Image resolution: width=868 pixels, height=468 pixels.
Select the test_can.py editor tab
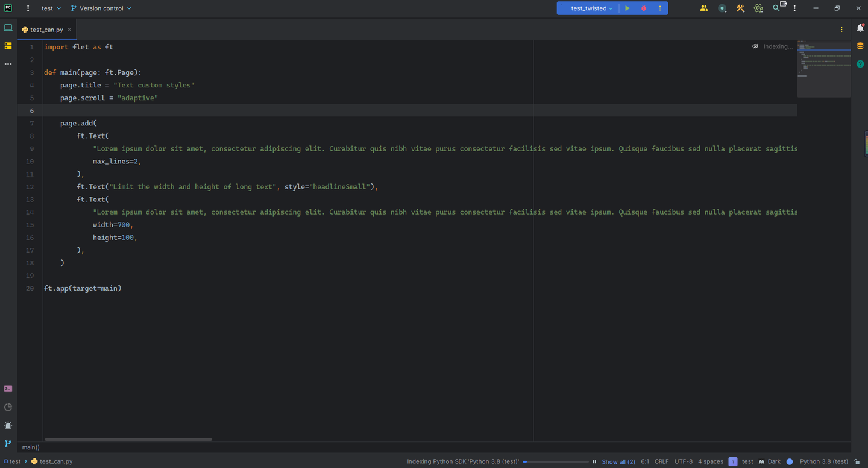[46, 30]
